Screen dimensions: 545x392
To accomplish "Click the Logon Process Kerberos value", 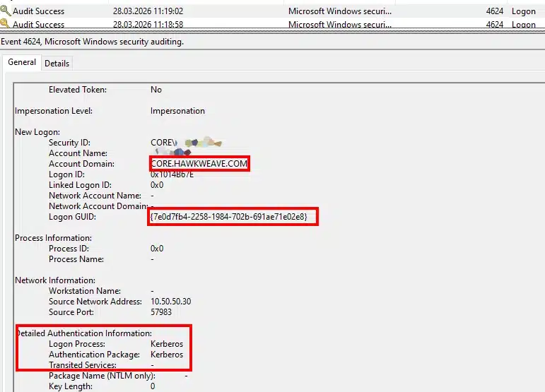I will [167, 344].
